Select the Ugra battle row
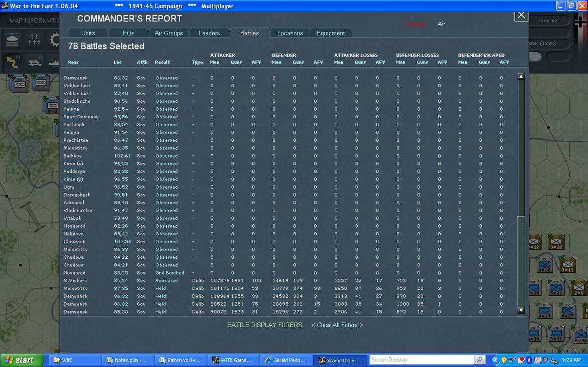The width and height of the screenshot is (588, 367). [x=288, y=187]
